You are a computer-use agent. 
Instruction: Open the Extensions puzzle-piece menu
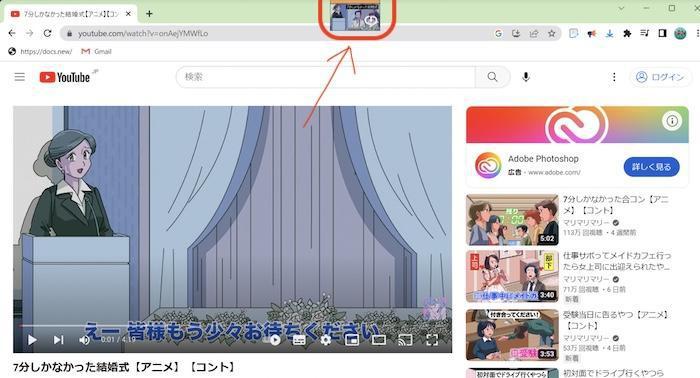[627, 33]
